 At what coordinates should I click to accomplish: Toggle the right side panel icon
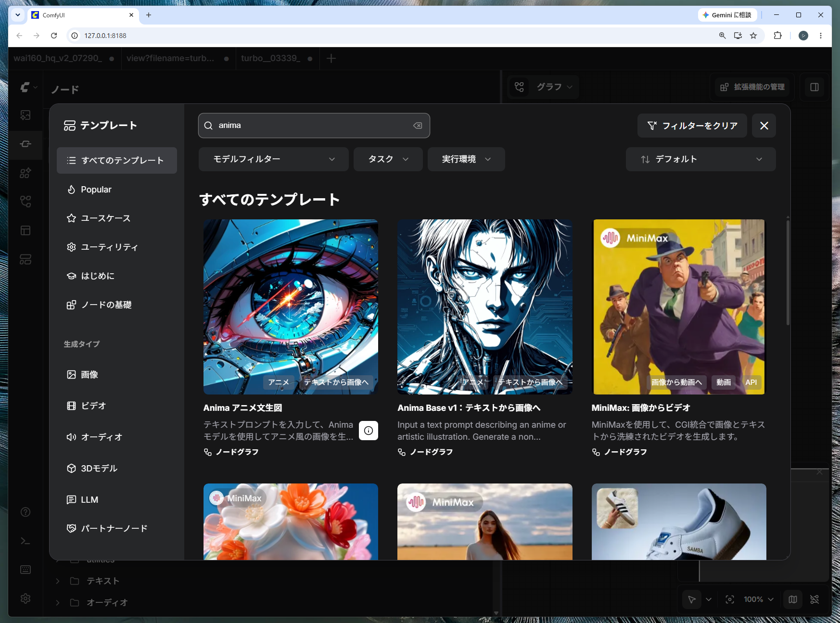point(815,87)
